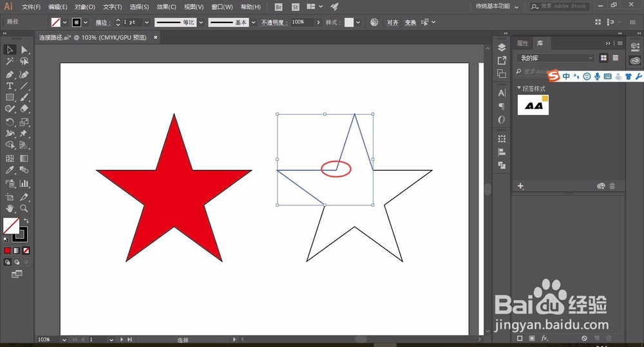
Task: Select the Gradient tool
Action: (24, 158)
